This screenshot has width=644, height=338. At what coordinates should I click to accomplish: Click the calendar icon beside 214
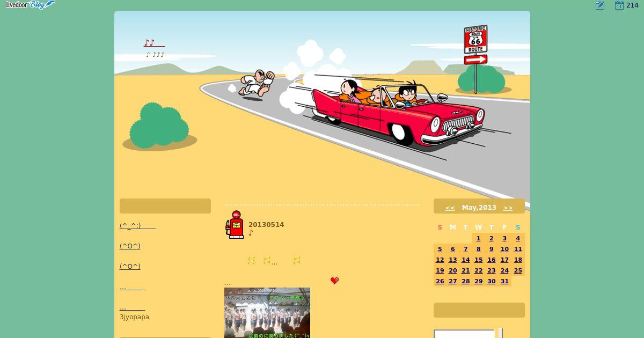click(x=619, y=5)
